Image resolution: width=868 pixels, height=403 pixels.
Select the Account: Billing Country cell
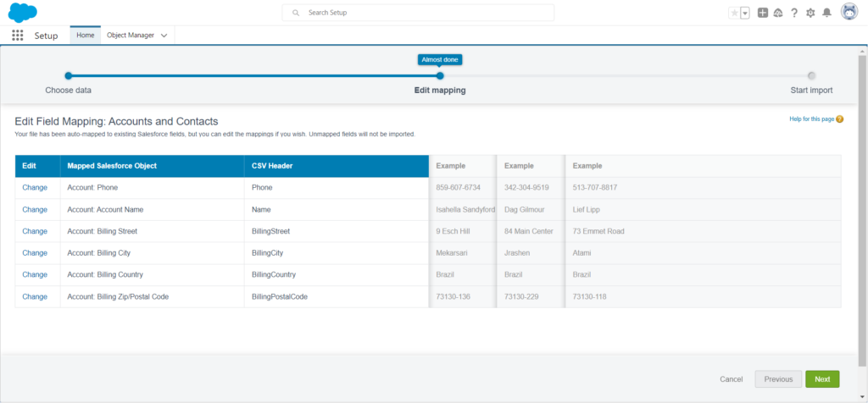click(153, 274)
